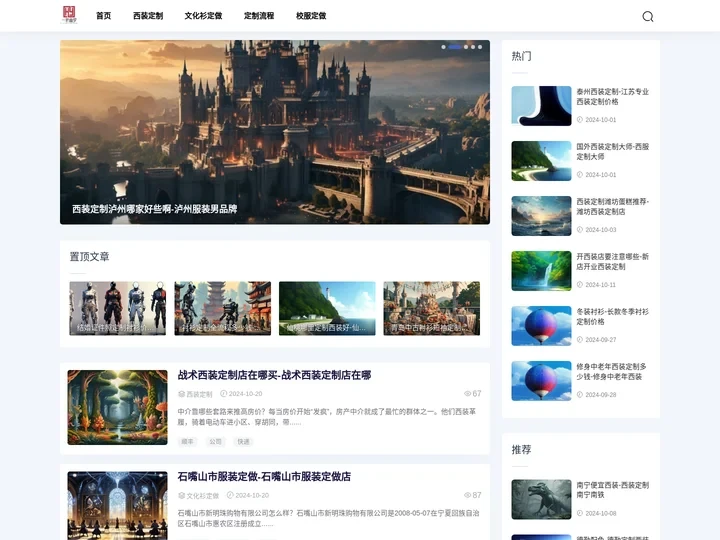
Task: Select the last carousel indicator dot
Action: pyautogui.click(x=480, y=47)
